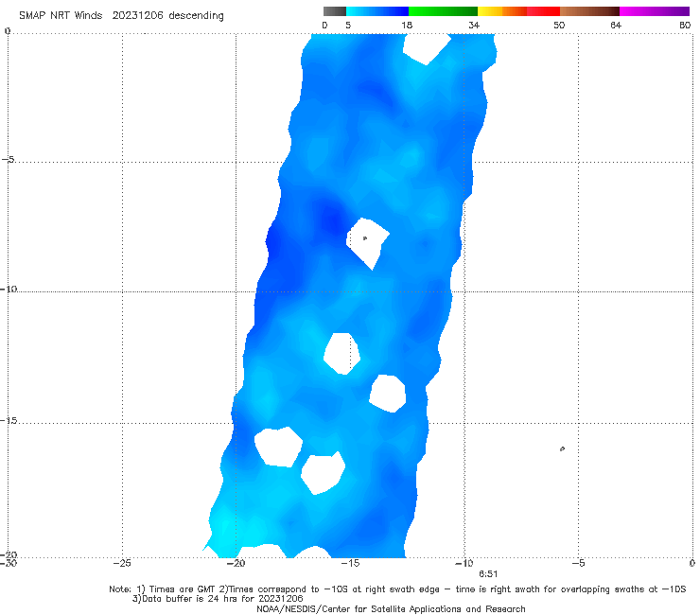Click the bottom longitude label "-10"

pos(464,563)
